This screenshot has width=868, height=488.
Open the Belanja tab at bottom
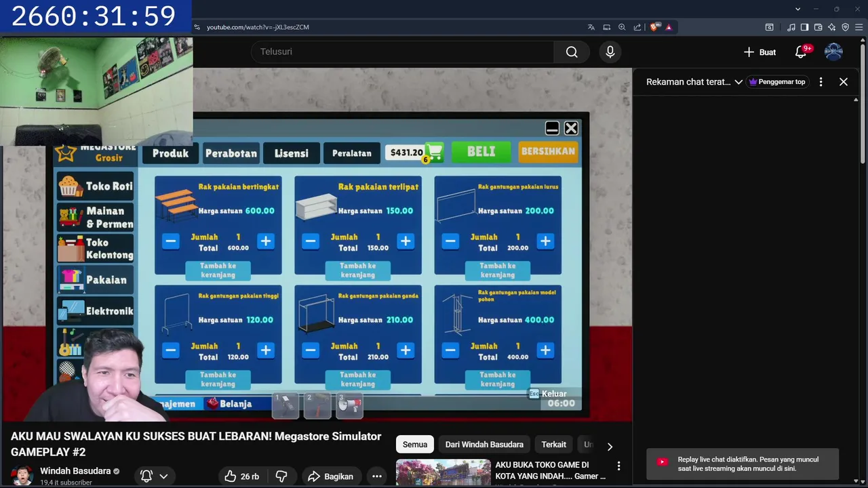coord(229,404)
